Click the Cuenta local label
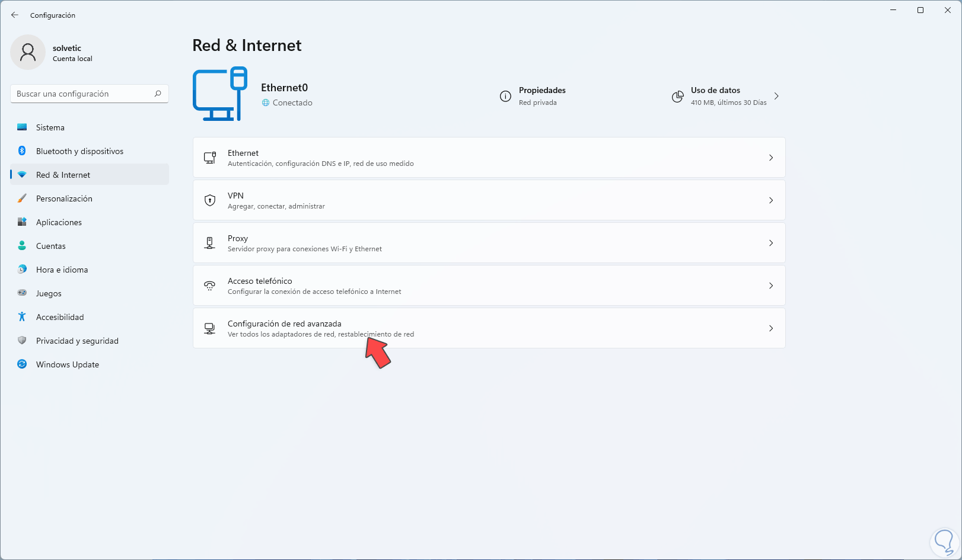Image resolution: width=962 pixels, height=560 pixels. (x=72, y=59)
